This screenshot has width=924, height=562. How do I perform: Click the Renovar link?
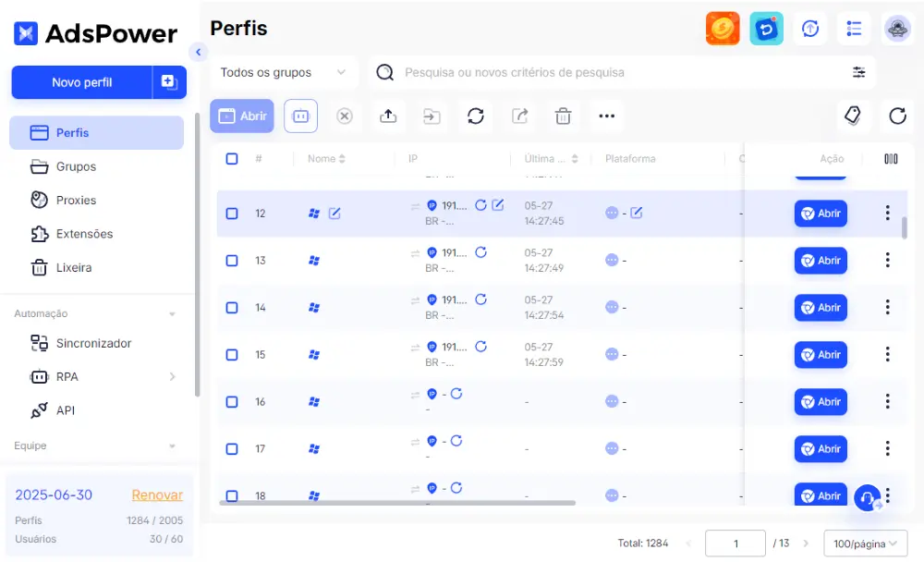coord(157,495)
